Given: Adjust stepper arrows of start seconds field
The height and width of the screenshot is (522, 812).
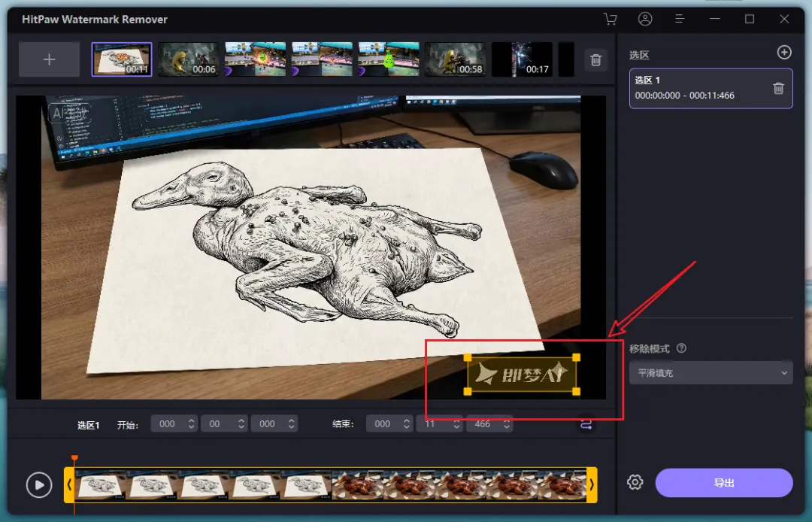Looking at the screenshot, I should click(241, 423).
